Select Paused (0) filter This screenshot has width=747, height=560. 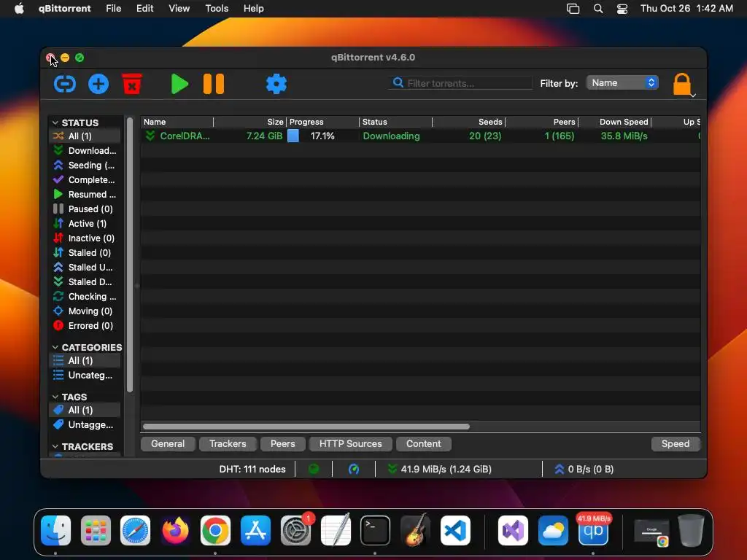[85, 209]
